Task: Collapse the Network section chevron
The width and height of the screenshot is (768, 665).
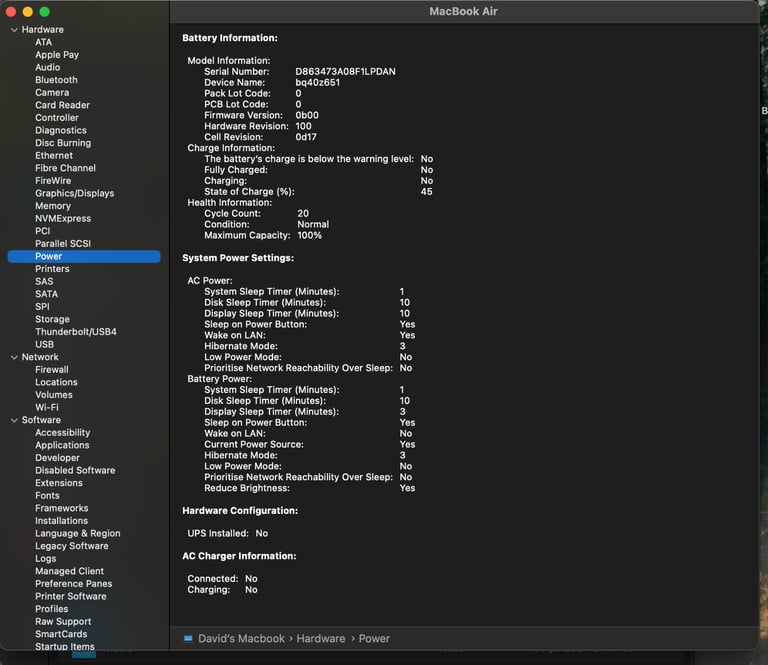Action: click(14, 357)
